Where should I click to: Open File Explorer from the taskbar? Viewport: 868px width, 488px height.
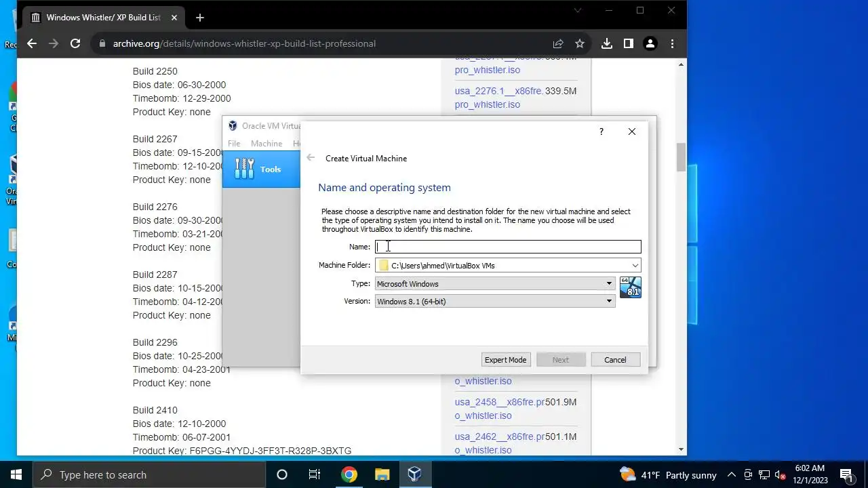coord(382,474)
